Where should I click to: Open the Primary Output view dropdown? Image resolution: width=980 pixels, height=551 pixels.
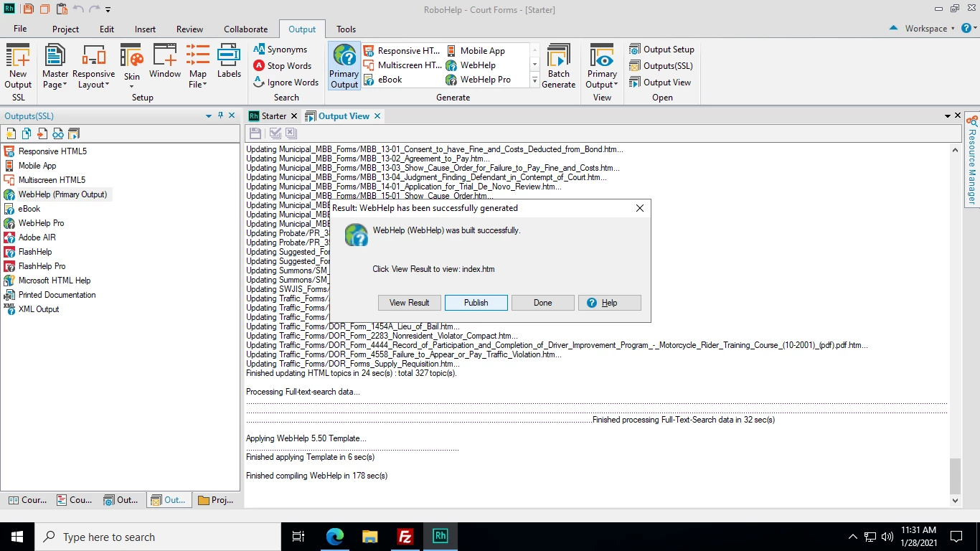tap(602, 65)
